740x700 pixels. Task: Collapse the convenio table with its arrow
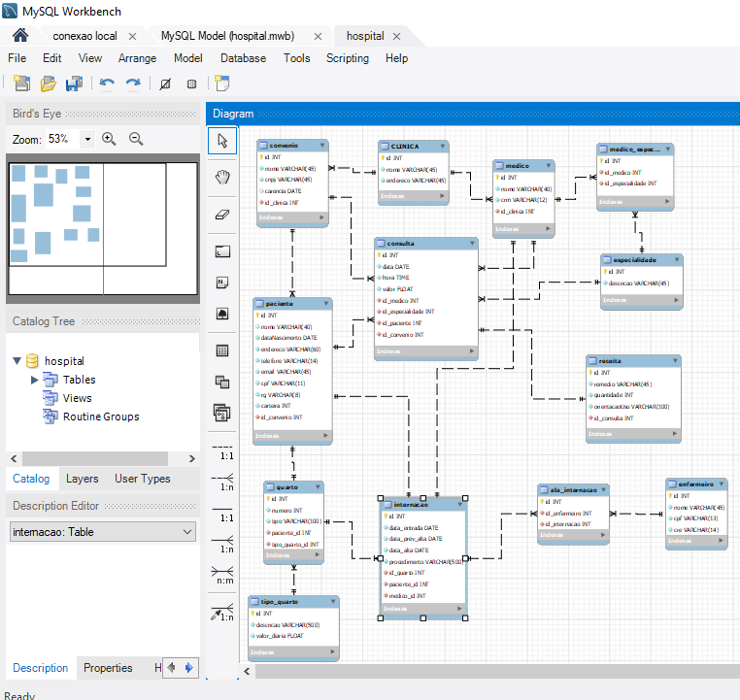322,146
